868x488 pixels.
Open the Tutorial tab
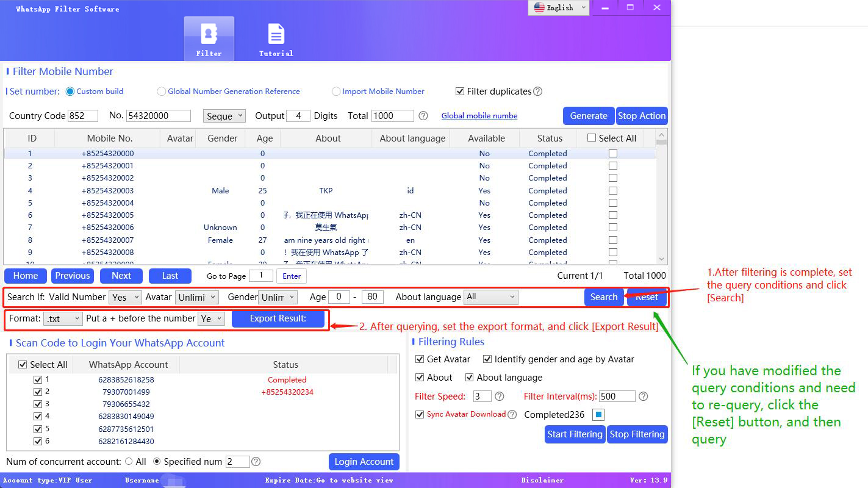276,39
